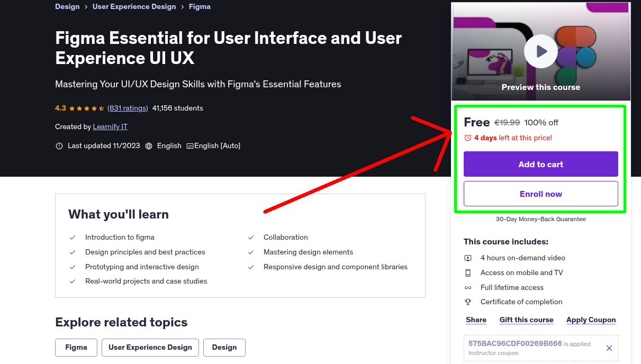Click checkmark beside Prototyping and interactive design
641x364 pixels.
(73, 267)
